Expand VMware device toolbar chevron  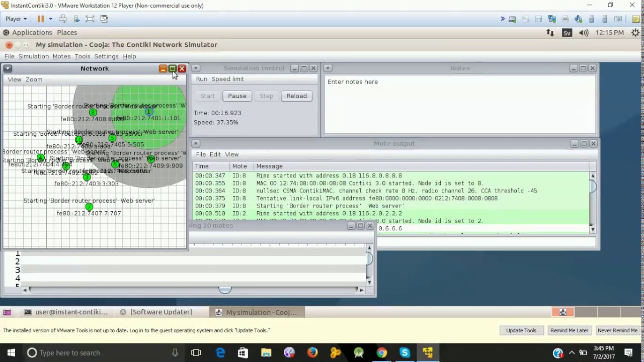pyautogui.click(x=502, y=19)
